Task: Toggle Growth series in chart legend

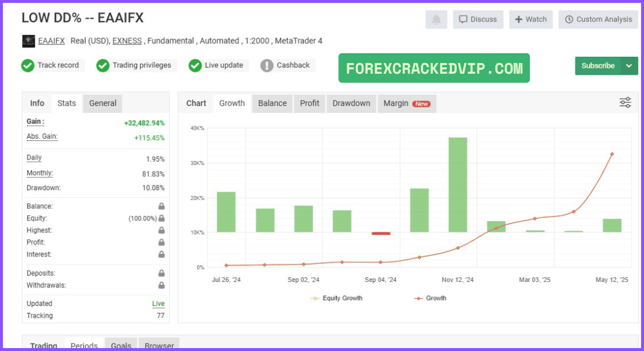Action: tap(430, 298)
